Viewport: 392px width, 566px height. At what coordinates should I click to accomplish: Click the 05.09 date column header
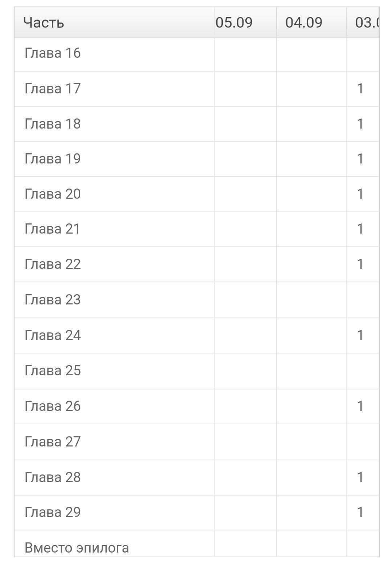point(234,23)
